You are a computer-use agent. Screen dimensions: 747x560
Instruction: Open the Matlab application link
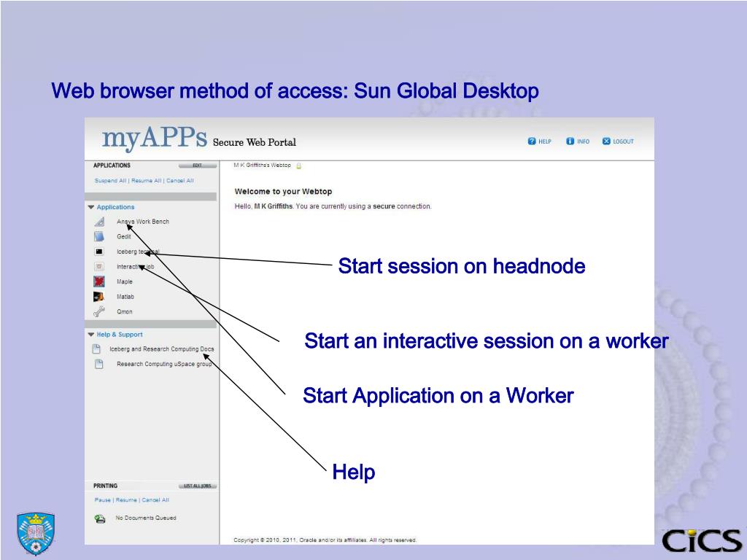[x=125, y=297]
